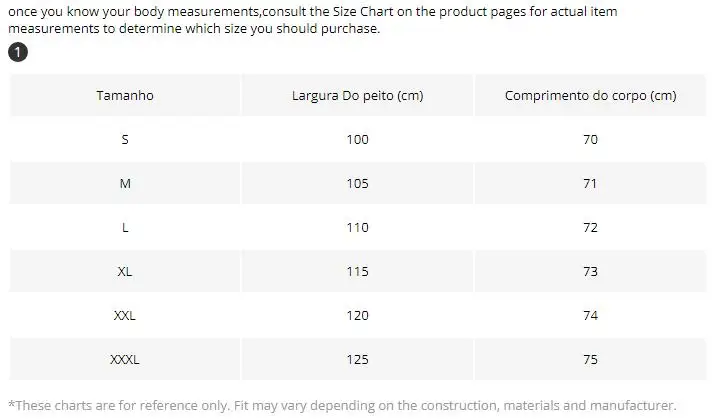Click the chest width value 120
The height and width of the screenshot is (420, 727).
tap(357, 316)
